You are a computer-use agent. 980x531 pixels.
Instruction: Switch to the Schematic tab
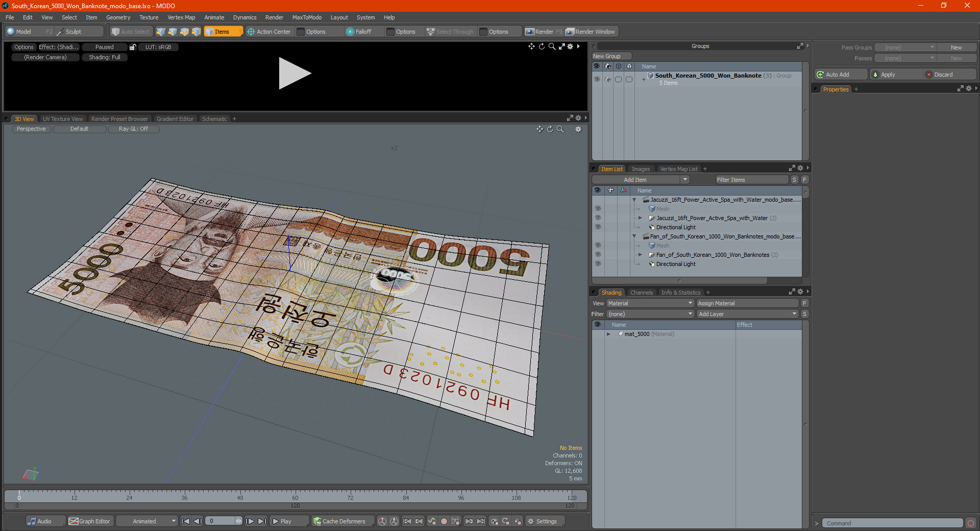[214, 119]
